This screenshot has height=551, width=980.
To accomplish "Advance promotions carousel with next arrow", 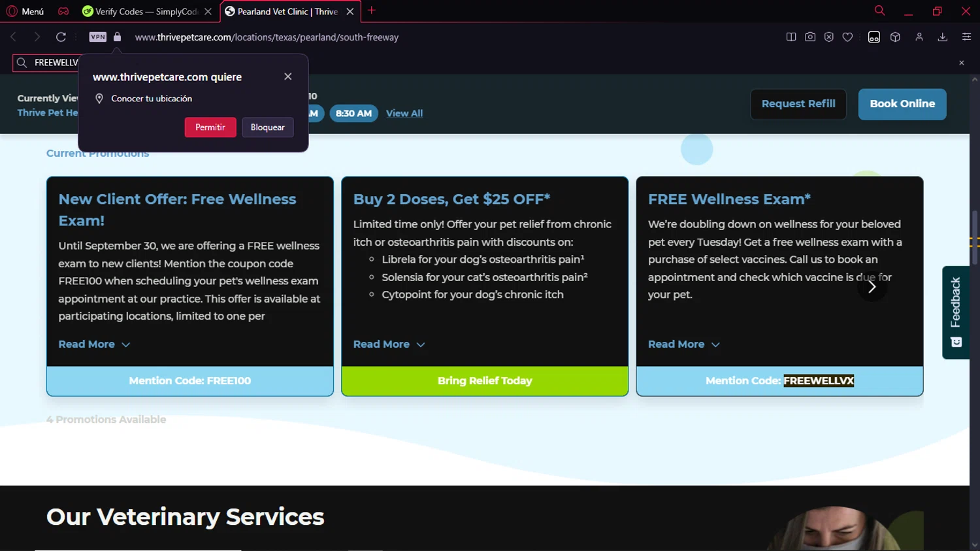I will (872, 287).
